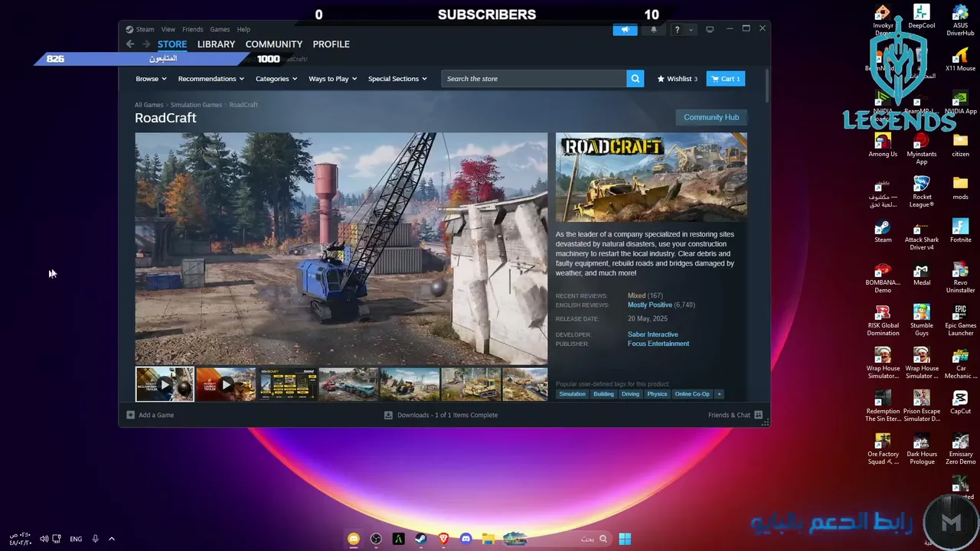Switch to the COMMUNITY tab
Image resolution: width=980 pixels, height=551 pixels.
pos(274,44)
